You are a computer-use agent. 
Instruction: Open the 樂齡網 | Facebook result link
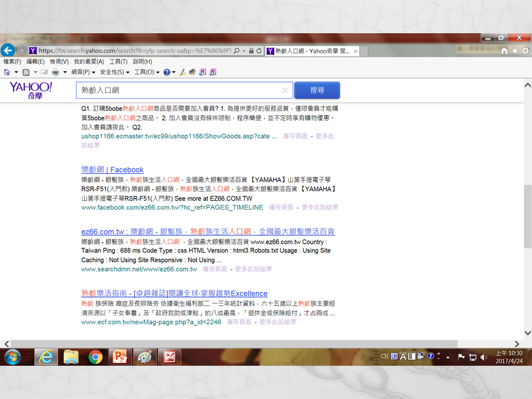112,170
